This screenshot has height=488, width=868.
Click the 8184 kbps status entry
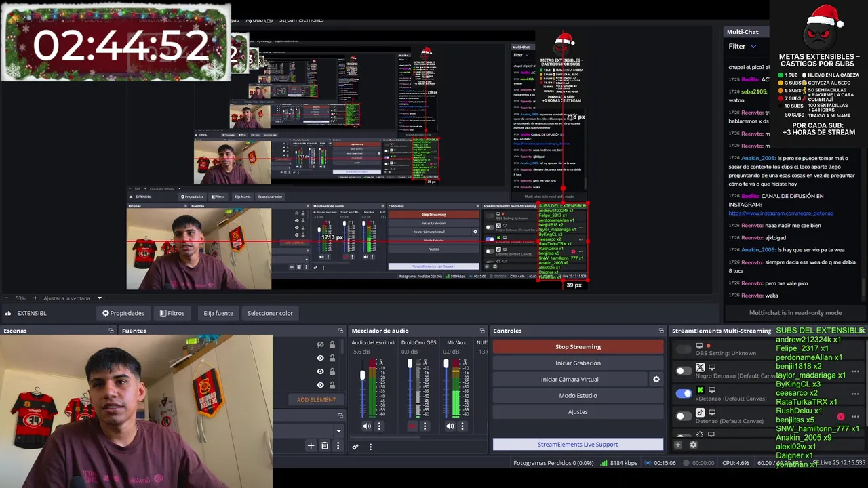(x=618, y=463)
